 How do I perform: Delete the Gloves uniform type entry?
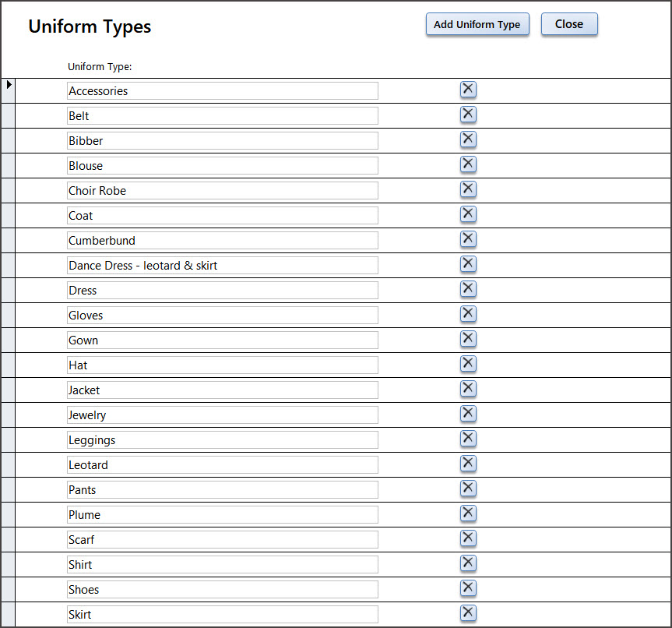click(467, 314)
